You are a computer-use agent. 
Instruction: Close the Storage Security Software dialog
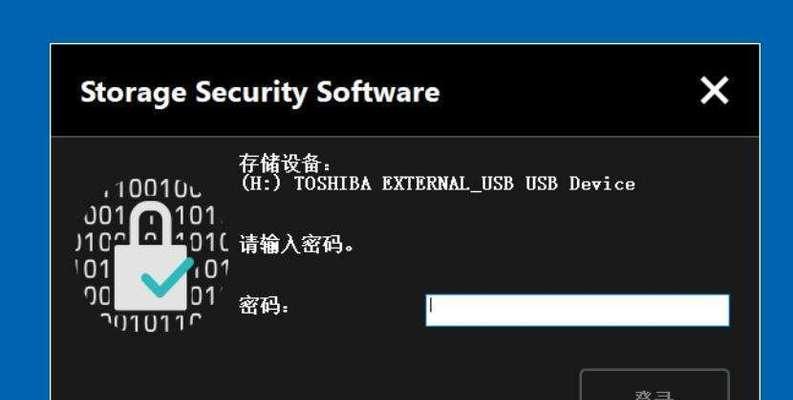click(714, 91)
